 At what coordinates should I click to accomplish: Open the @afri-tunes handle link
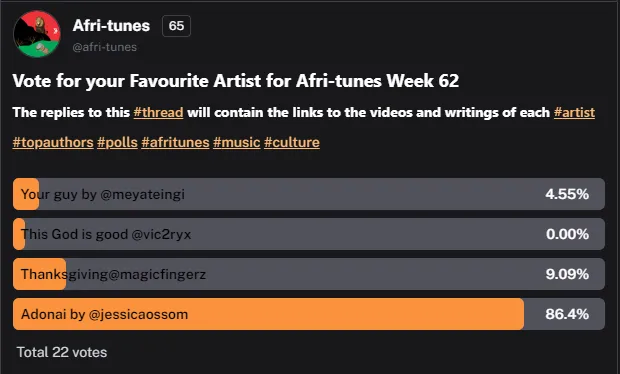[x=104, y=47]
